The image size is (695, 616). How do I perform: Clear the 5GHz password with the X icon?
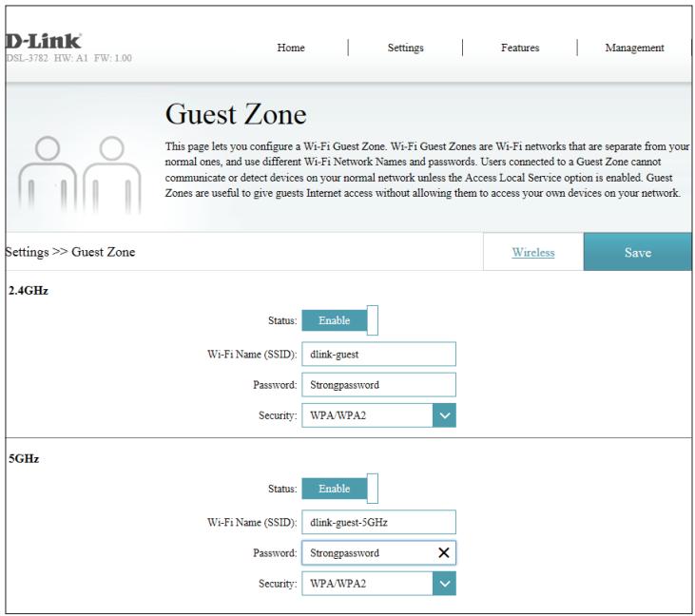tap(444, 552)
